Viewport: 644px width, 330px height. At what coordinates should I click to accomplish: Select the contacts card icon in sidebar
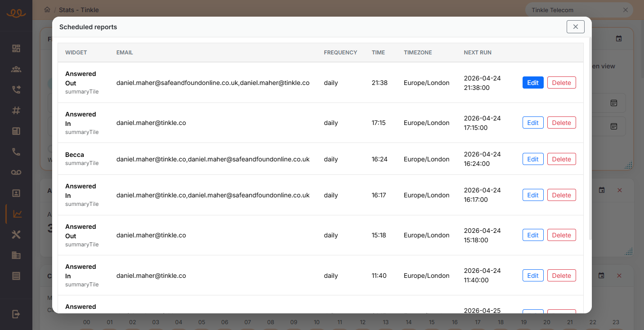(16, 193)
